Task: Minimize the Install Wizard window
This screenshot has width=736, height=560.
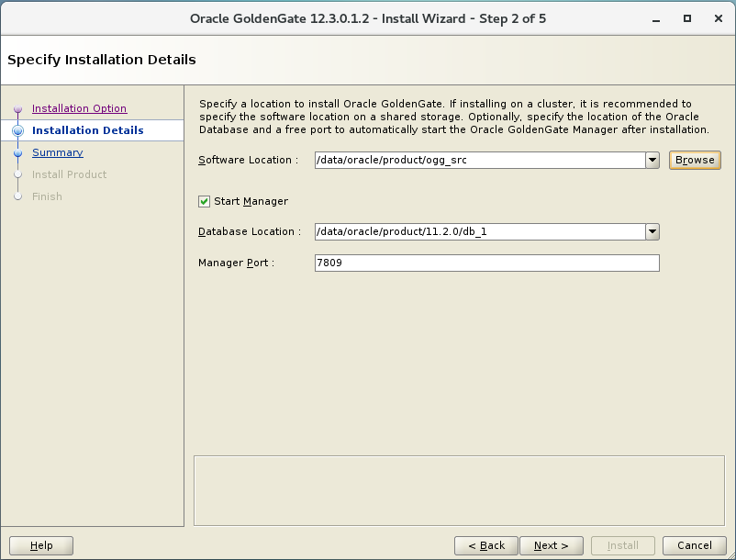Action: tap(656, 19)
